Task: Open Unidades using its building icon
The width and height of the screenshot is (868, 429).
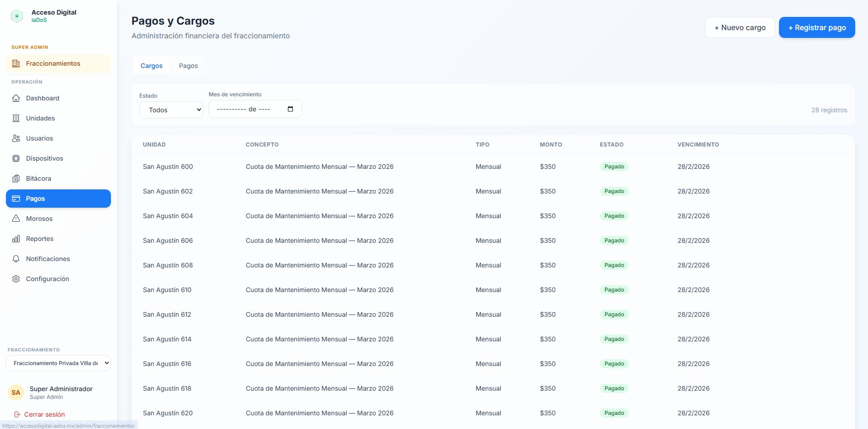Action: (x=16, y=118)
